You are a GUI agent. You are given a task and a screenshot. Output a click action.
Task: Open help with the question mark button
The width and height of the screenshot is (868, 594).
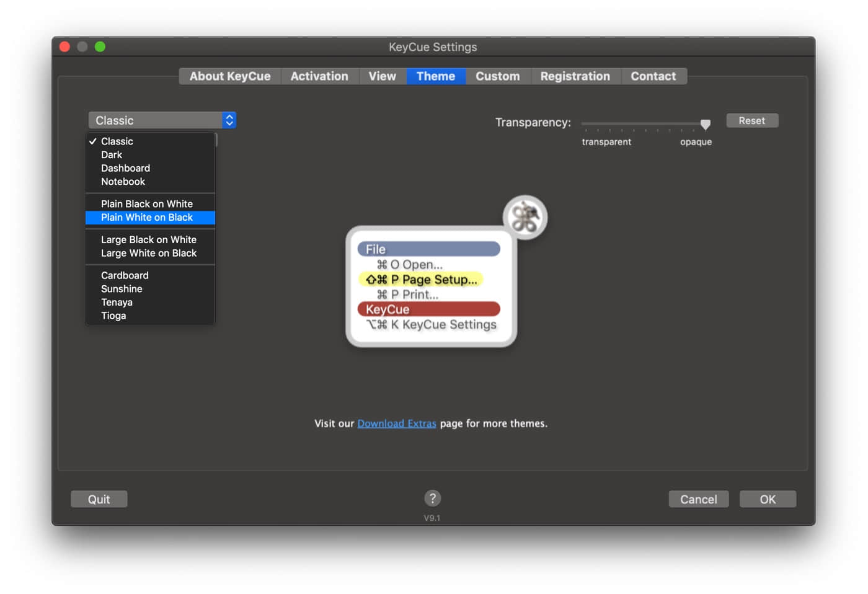432,498
